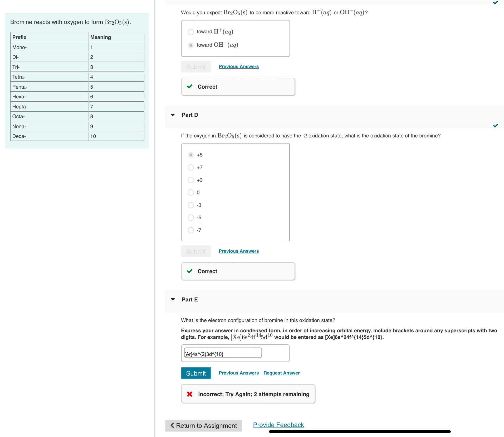The image size is (504, 437).
Task: Click the Part E header label
Action: tap(190, 300)
